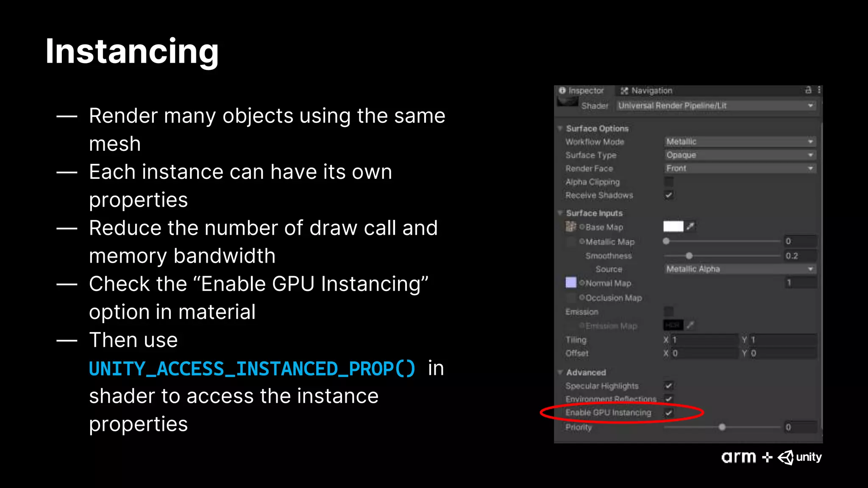
Task: Disable the Receive Shadows checkbox
Action: [x=669, y=195]
